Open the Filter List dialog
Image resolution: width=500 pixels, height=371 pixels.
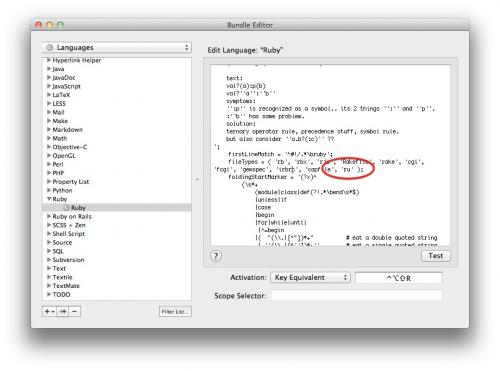(175, 312)
